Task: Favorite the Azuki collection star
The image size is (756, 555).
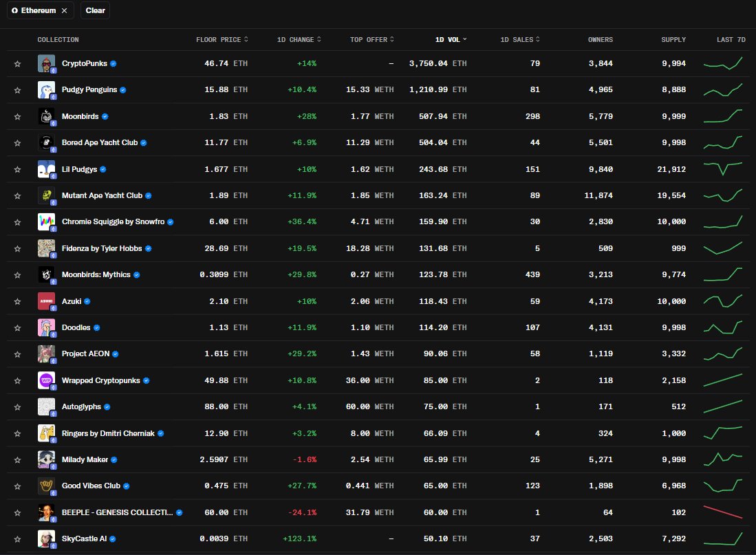Action: (17, 301)
